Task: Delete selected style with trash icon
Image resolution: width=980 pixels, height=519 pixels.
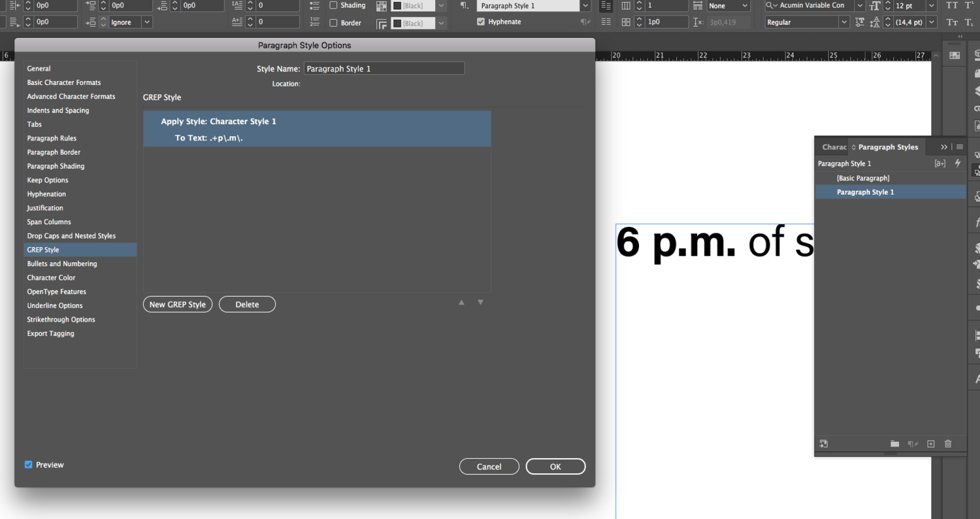Action: click(x=948, y=444)
